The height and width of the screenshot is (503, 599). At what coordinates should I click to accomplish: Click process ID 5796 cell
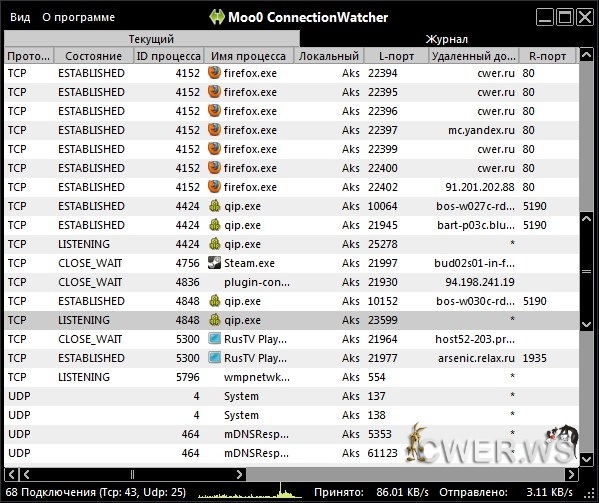click(188, 377)
